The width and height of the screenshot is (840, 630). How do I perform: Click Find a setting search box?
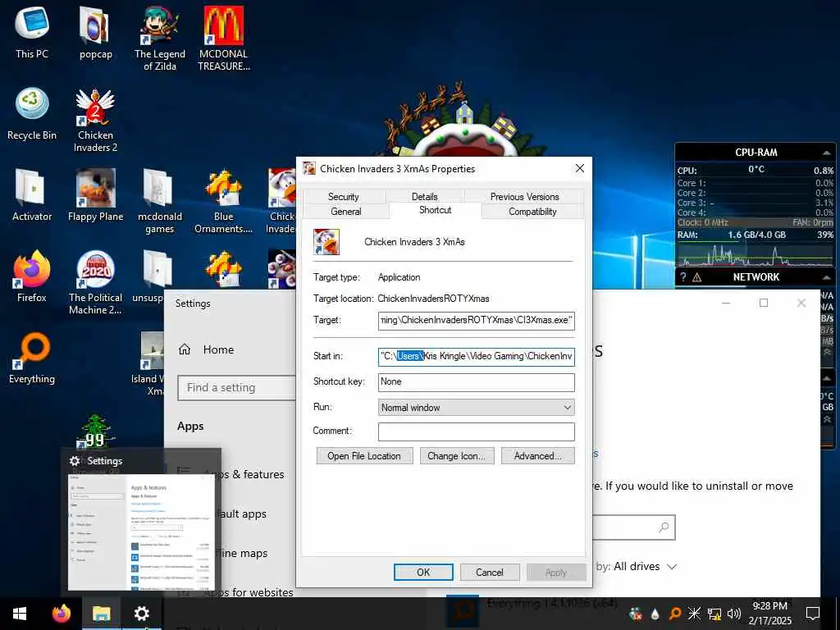(x=237, y=388)
